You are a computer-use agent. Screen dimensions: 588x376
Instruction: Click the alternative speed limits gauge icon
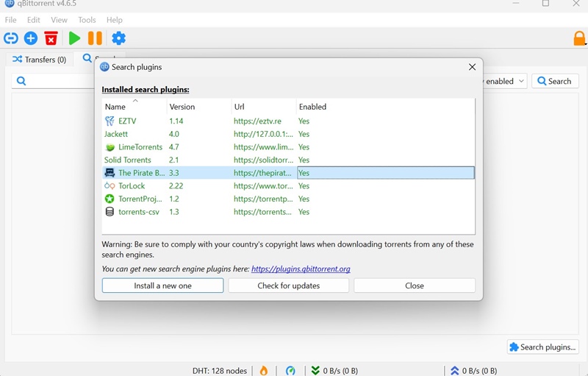(290, 371)
